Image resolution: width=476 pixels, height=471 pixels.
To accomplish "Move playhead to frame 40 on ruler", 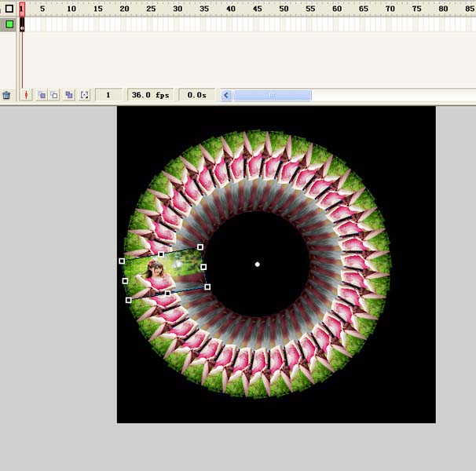I will (231, 9).
